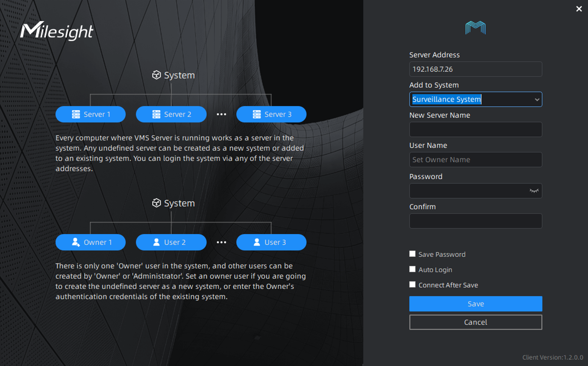Save the new server settings
The image size is (588, 366).
(476, 304)
